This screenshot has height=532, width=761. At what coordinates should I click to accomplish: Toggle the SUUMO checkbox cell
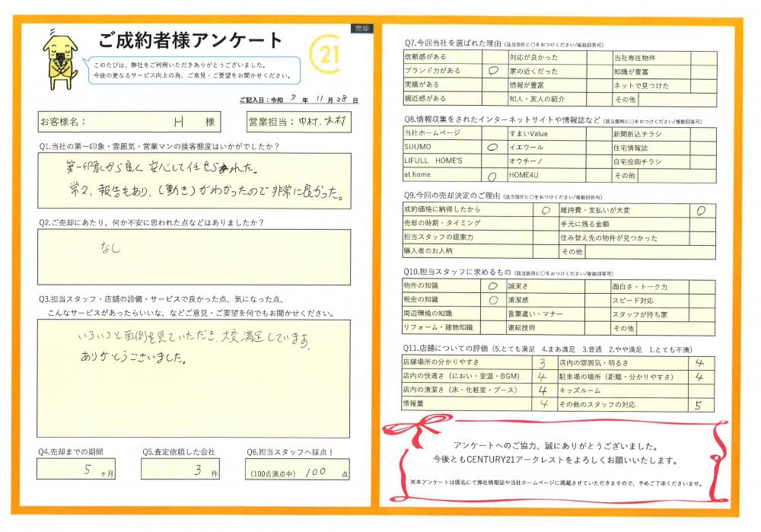[491, 148]
